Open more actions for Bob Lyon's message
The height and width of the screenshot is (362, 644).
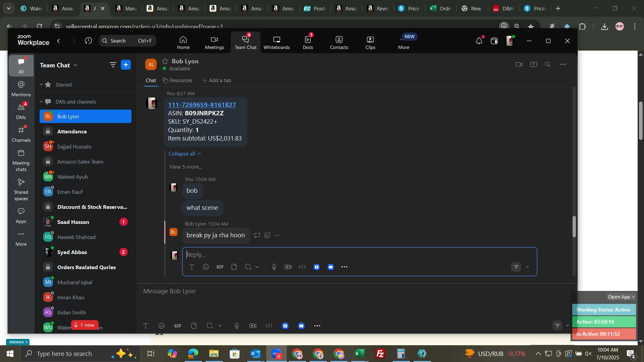click(x=277, y=235)
